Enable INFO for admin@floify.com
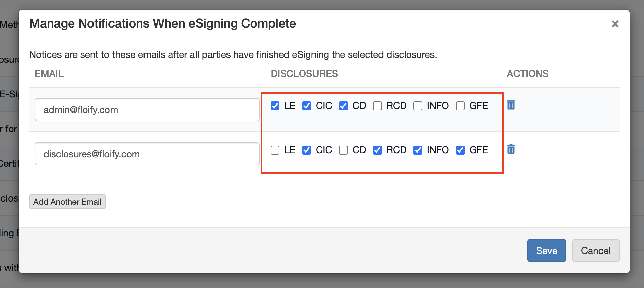The image size is (644, 288). 418,106
